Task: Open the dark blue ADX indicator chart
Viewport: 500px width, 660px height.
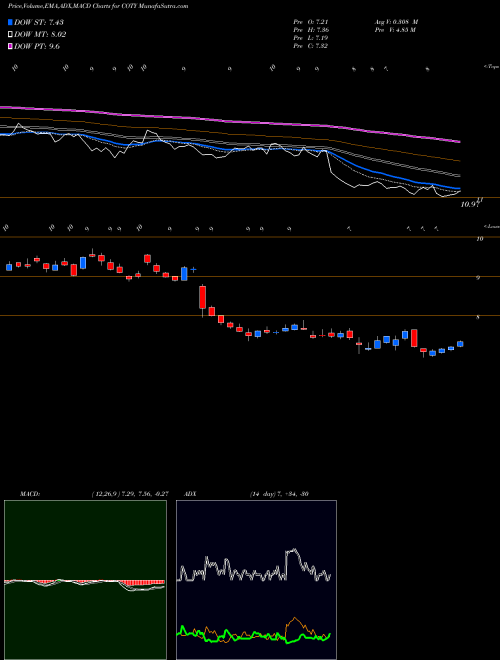Action: (256, 580)
